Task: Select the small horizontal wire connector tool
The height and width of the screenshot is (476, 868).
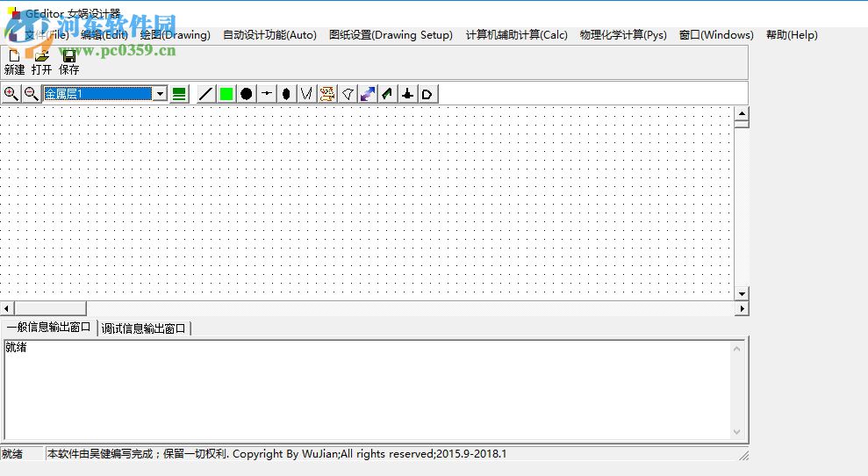Action: 267,94
